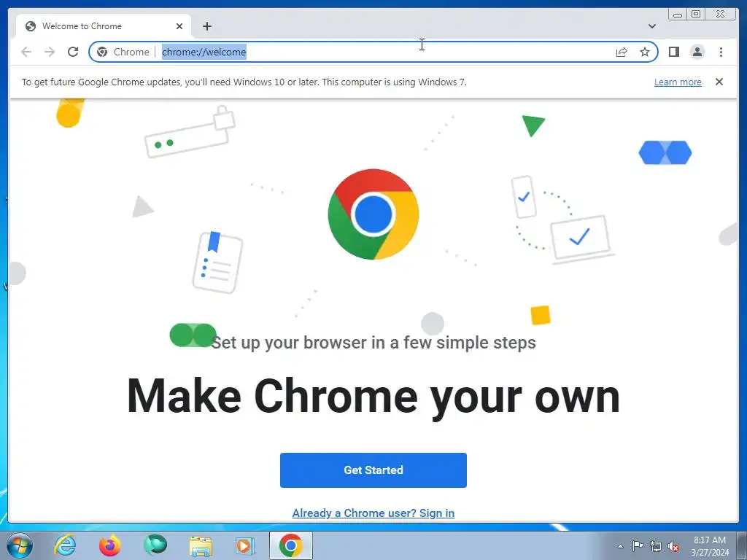Expand the tab search chevron

[x=651, y=26]
